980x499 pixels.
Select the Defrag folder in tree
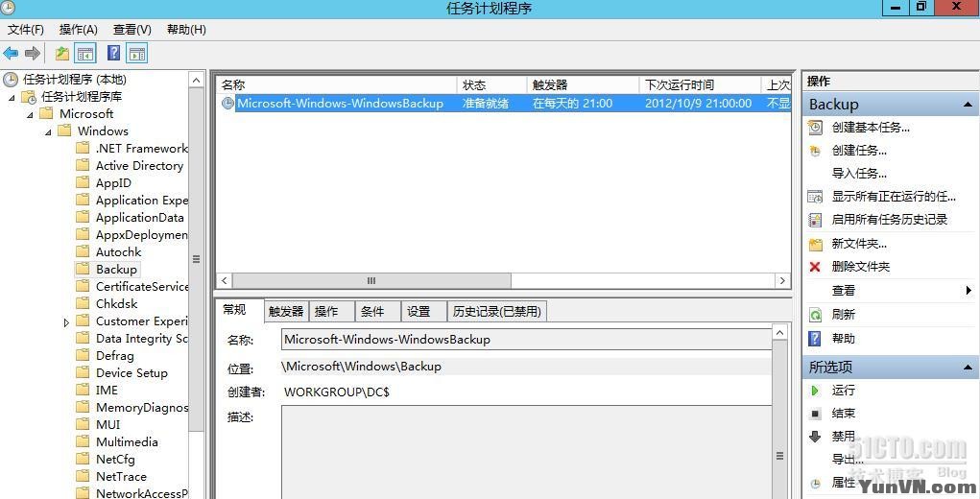click(x=114, y=355)
